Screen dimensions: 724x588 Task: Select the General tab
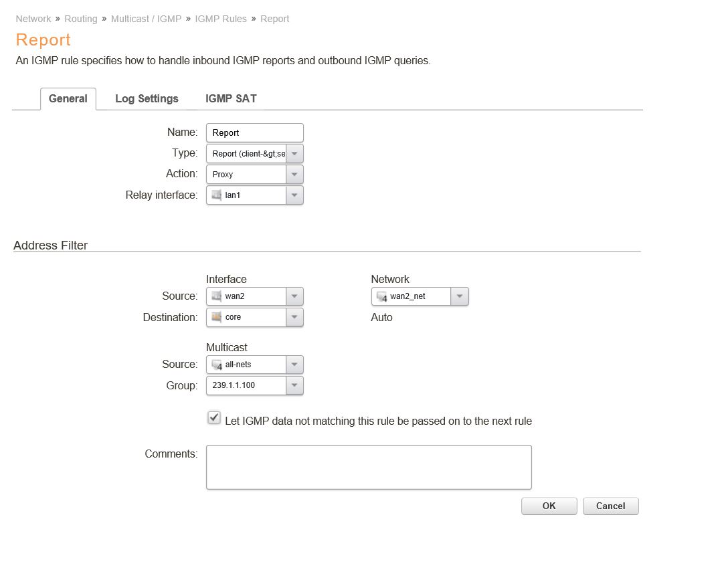pyautogui.click(x=68, y=99)
